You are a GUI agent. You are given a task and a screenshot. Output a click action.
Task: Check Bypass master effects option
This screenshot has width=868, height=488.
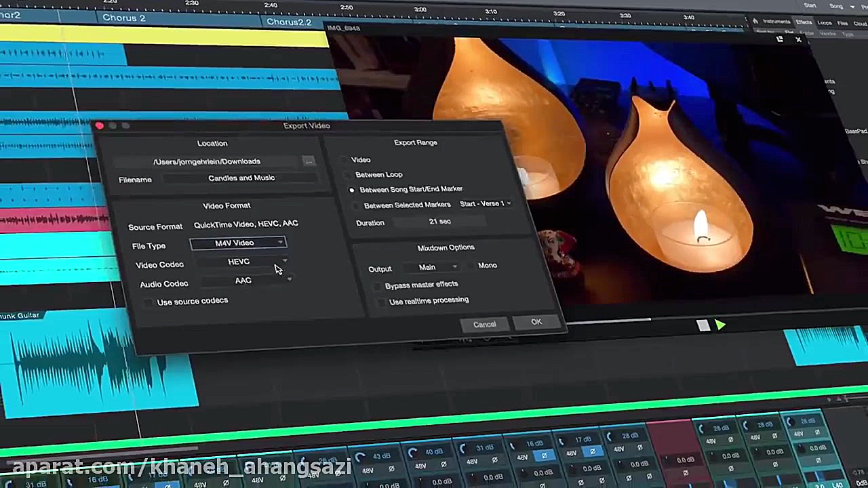[378, 286]
